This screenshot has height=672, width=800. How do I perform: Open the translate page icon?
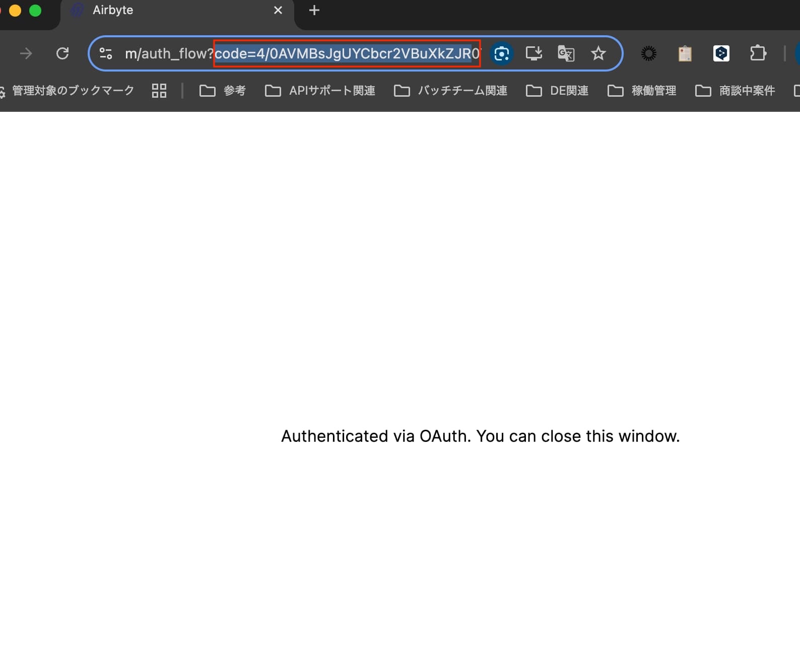(566, 53)
